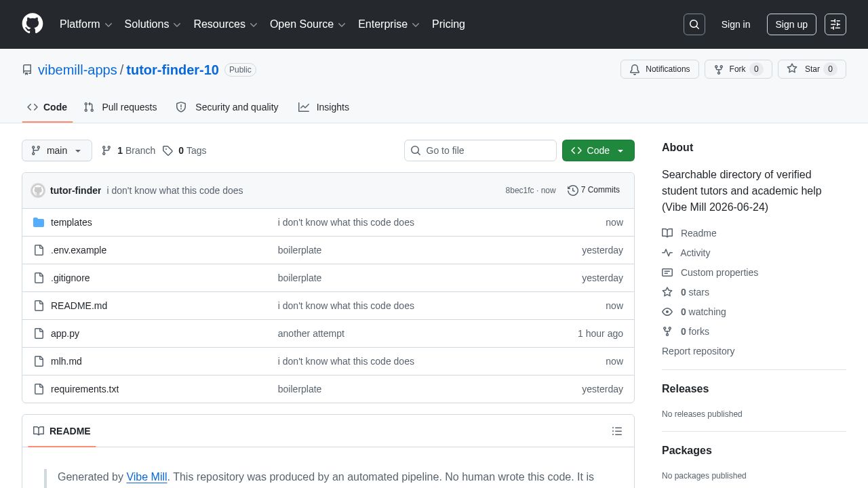This screenshot has width=868, height=488.
Task: View 0 watching in About sidebar
Action: 694,312
